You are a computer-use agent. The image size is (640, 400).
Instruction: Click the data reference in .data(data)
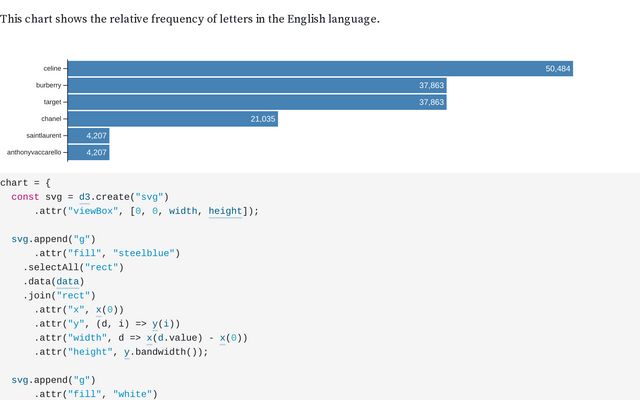[67, 282]
